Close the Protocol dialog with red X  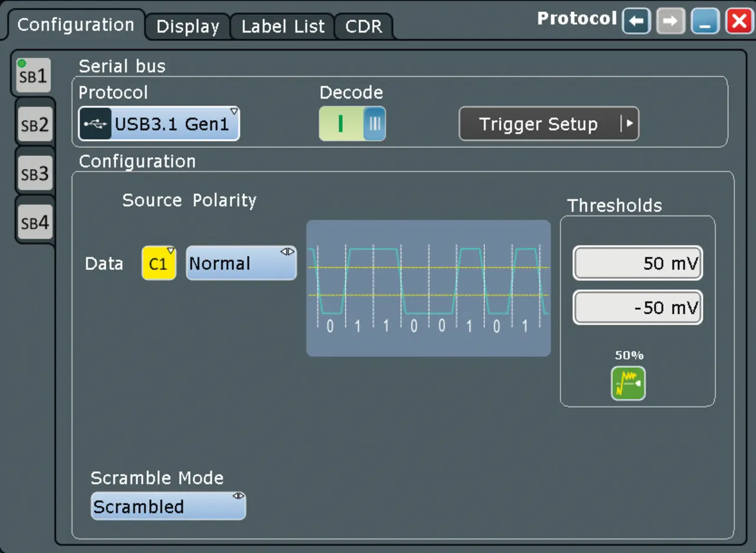739,22
